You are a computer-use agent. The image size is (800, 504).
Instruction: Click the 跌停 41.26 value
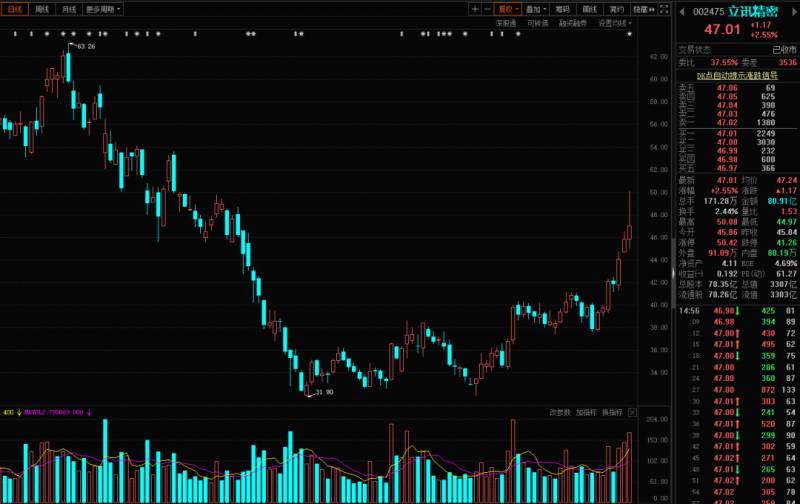tap(786, 243)
